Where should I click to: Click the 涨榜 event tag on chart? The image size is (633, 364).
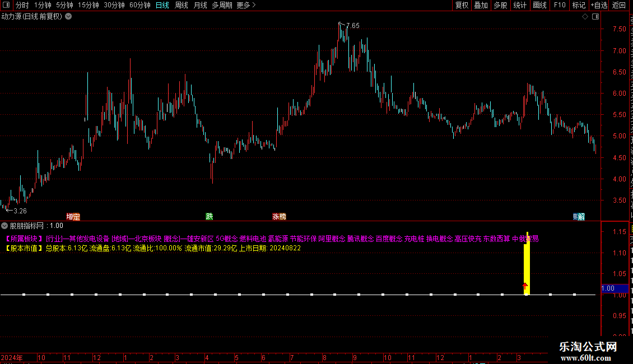280,217
